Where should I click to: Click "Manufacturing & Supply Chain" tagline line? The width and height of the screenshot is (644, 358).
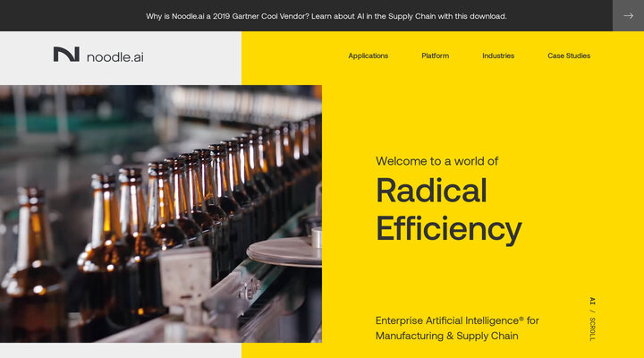(x=446, y=336)
